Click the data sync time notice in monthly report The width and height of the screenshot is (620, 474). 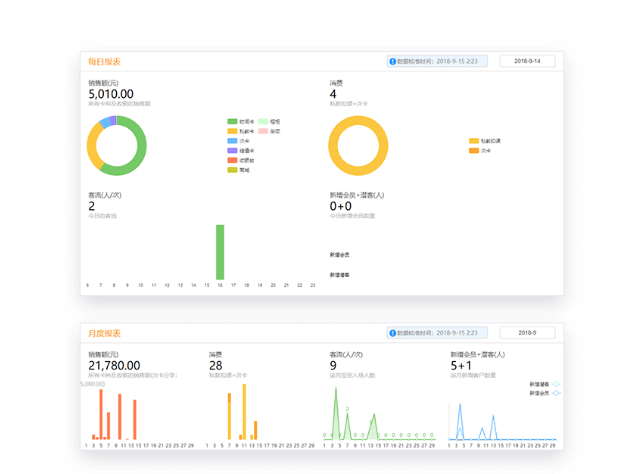tap(437, 333)
